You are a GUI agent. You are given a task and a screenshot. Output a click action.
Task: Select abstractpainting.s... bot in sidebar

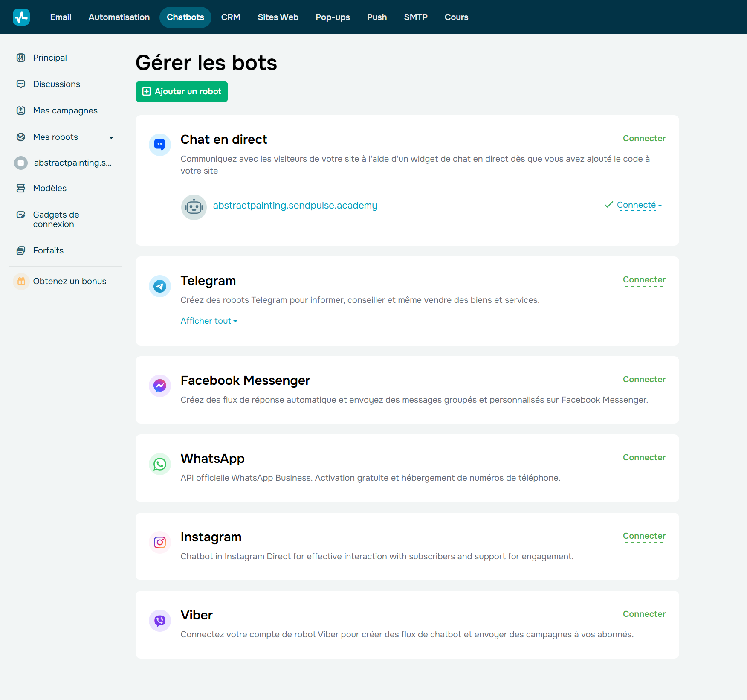(73, 163)
